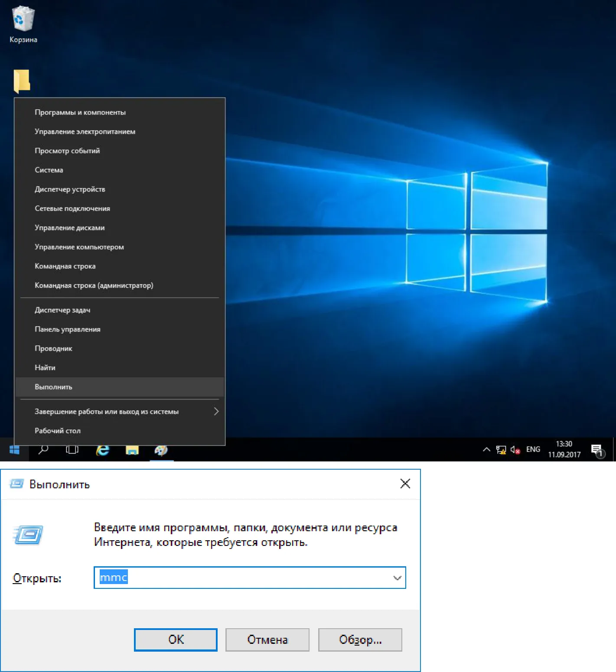Click the Show desktop strip at taskbar end
This screenshot has width=616, height=672.
(614, 450)
